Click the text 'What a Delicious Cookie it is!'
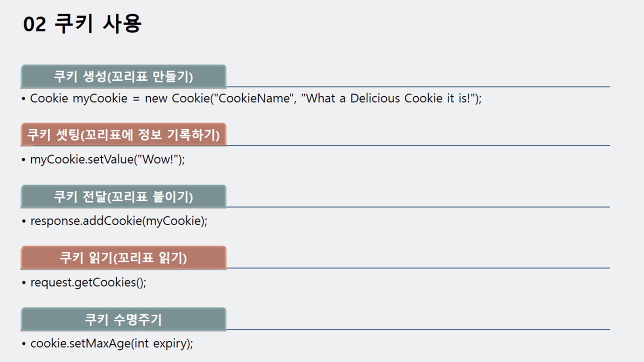The width and height of the screenshot is (644, 362). [x=388, y=98]
